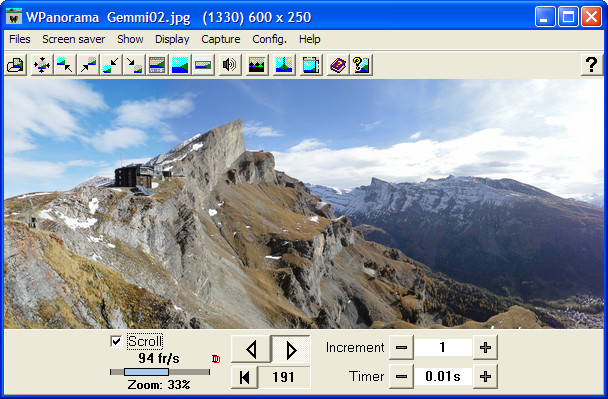Click the Zoom: 33% label
The image size is (608, 399).
159,385
